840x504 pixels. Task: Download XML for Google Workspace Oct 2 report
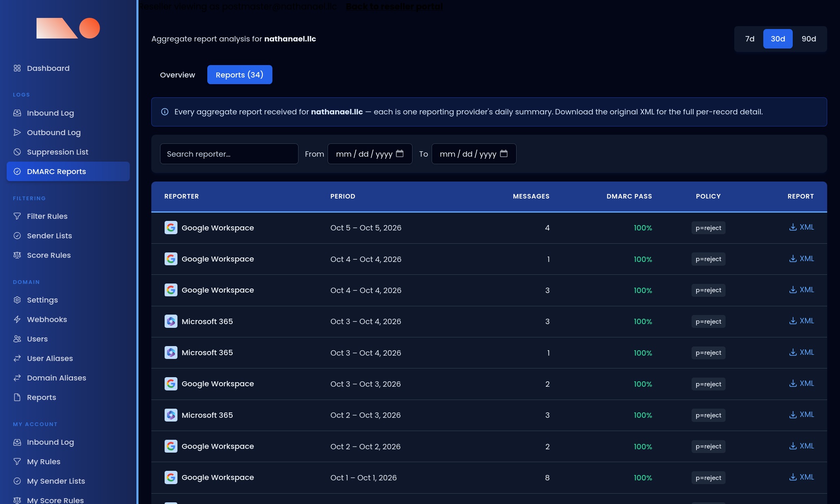tap(801, 446)
